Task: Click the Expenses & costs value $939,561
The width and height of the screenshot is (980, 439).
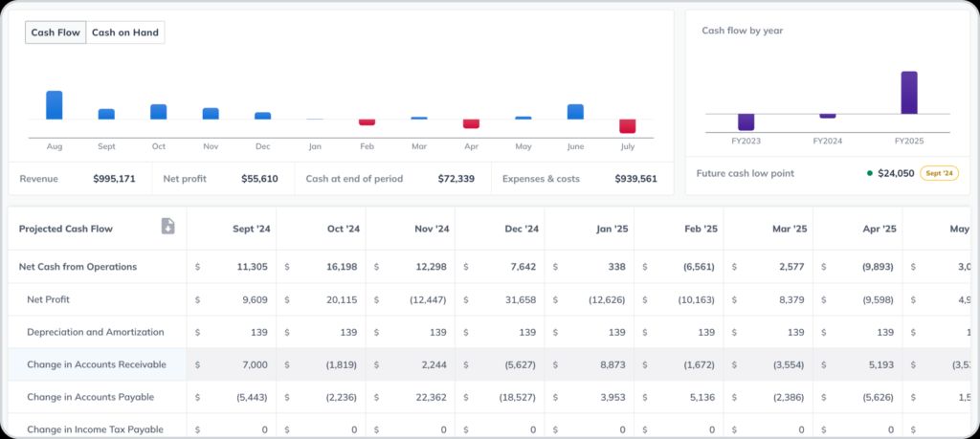Action: point(629,179)
